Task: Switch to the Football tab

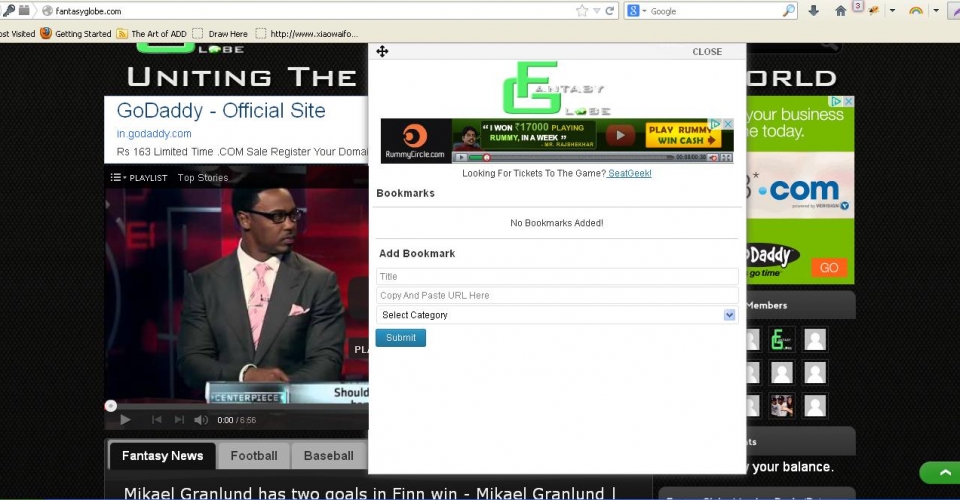Action: click(x=253, y=456)
